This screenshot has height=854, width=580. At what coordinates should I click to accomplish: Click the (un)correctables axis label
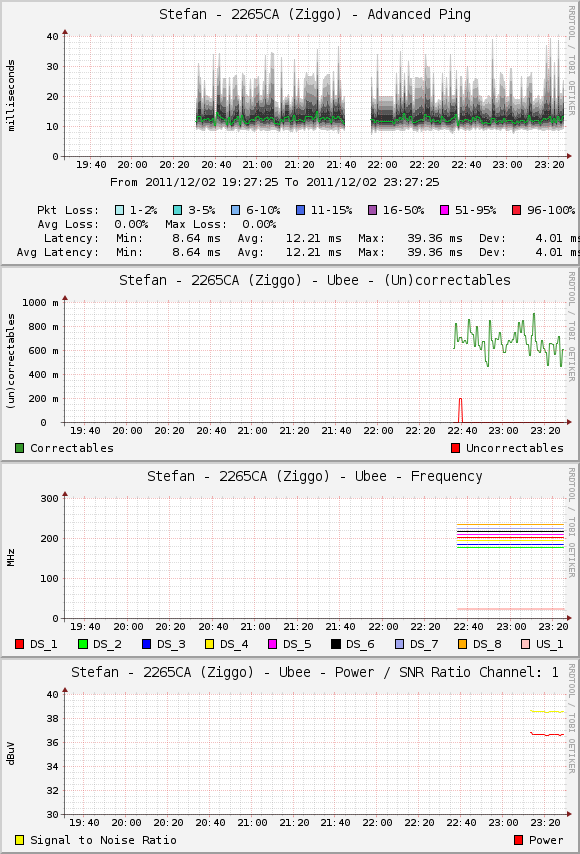point(11,362)
